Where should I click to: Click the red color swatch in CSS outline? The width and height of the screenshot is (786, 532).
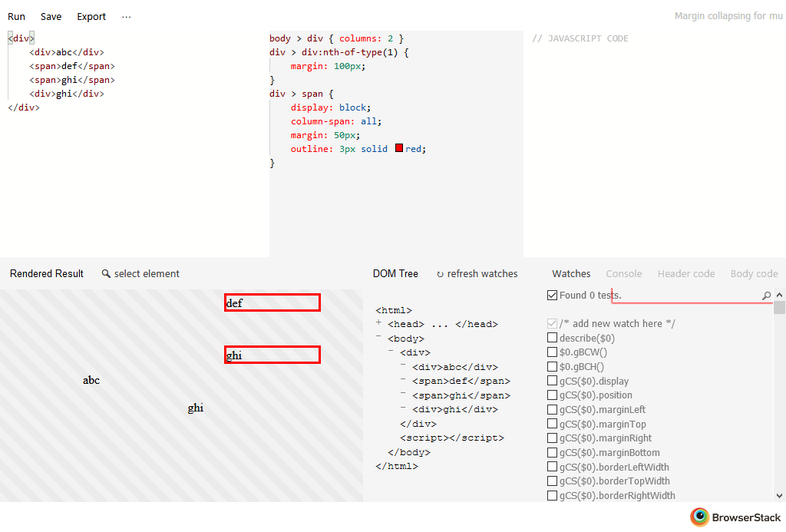tap(399, 148)
